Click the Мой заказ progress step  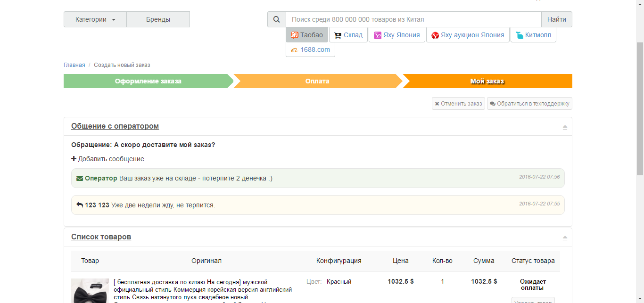(487, 81)
